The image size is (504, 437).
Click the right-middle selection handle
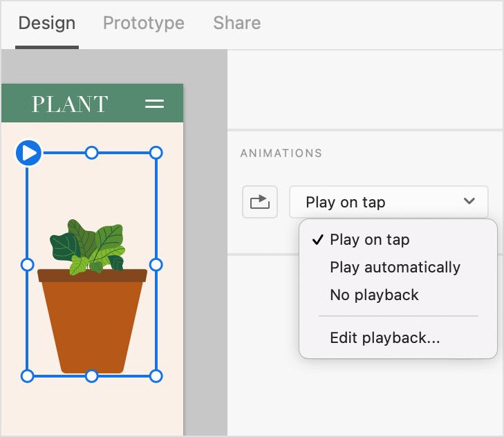click(x=156, y=264)
